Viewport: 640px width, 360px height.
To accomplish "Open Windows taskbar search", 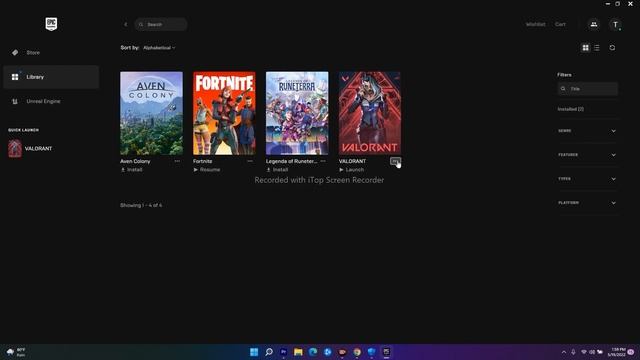I will 269,352.
